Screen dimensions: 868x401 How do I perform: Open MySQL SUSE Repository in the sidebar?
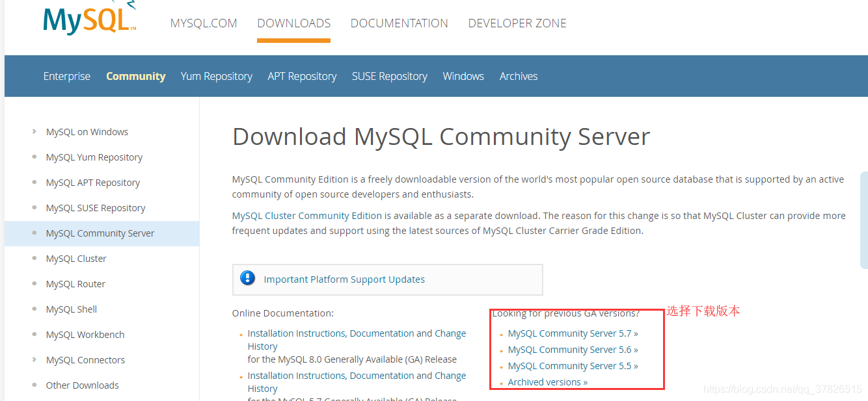pos(96,208)
